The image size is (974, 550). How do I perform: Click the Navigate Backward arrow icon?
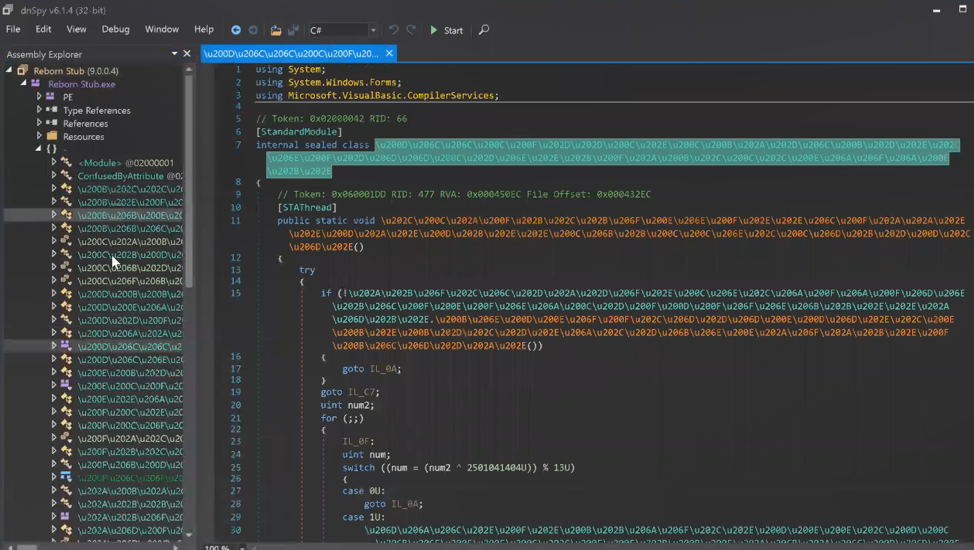236,30
